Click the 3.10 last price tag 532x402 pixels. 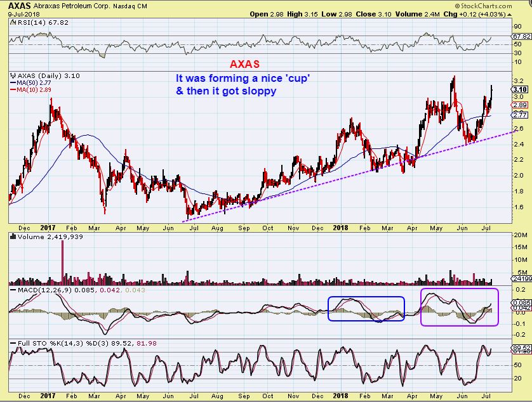pyautogui.click(x=520, y=89)
